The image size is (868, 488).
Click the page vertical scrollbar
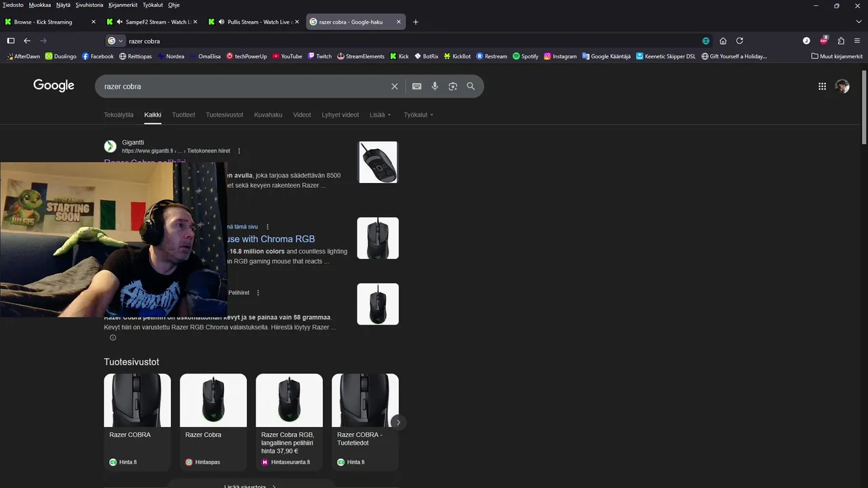864,107
